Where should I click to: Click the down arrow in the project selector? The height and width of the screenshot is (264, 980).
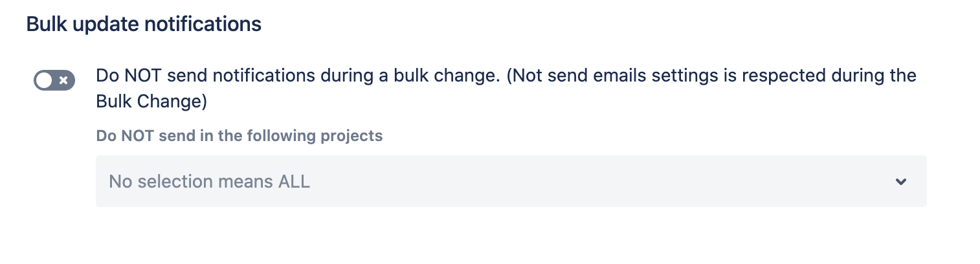tap(900, 182)
